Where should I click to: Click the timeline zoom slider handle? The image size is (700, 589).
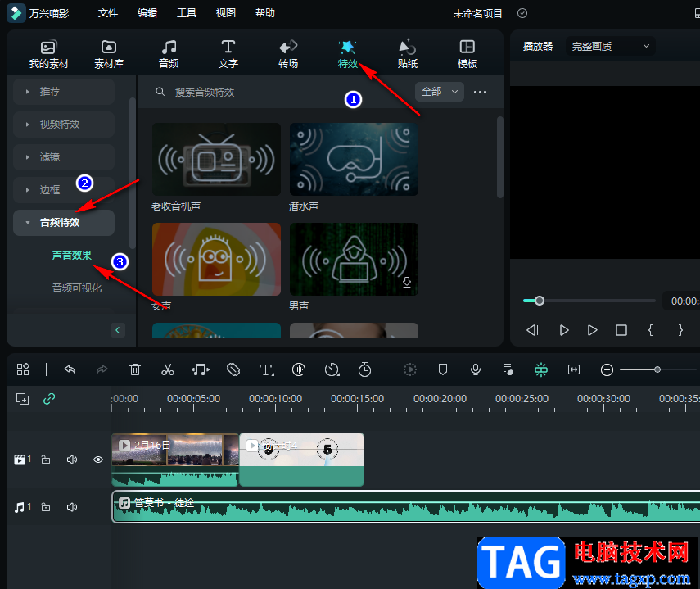[657, 370]
